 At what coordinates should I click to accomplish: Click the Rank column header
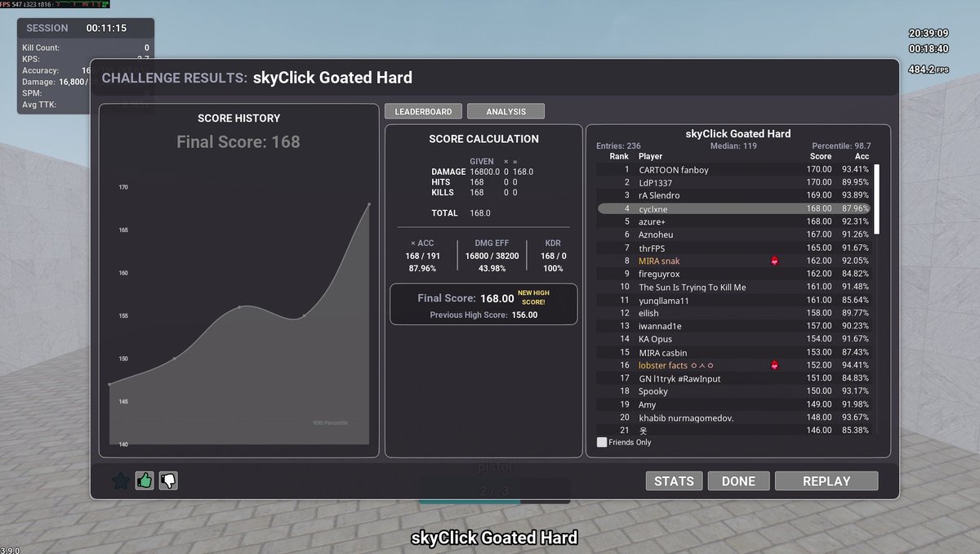point(619,156)
